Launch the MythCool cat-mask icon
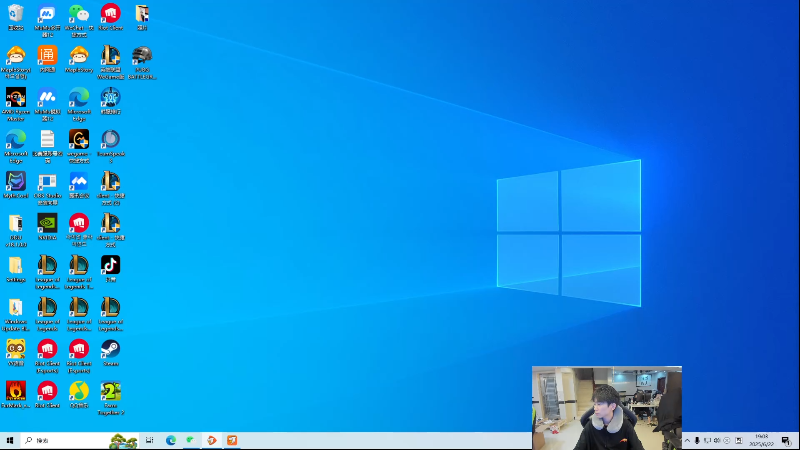Image resolution: width=800 pixels, height=450 pixels. click(x=16, y=185)
